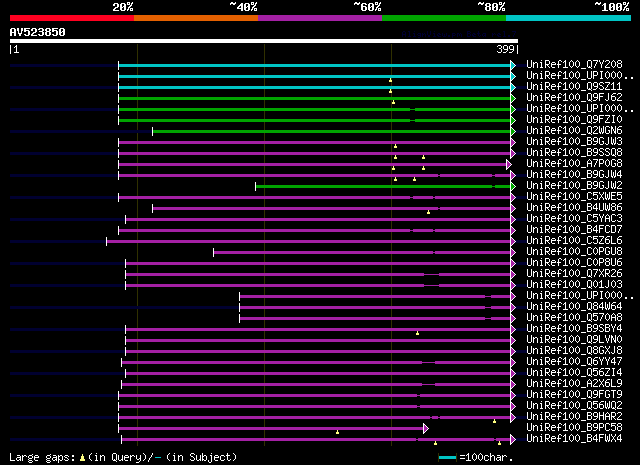640x465 pixels.
Task: Click the cyan arrowhead on Q9SZ11 row
Action: (x=513, y=87)
